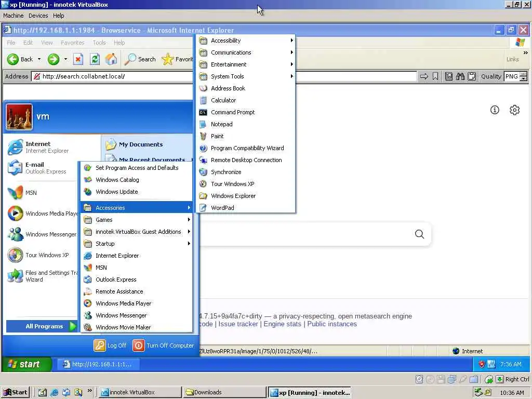
Task: Click the IE Home toolbar icon
Action: tap(111, 59)
